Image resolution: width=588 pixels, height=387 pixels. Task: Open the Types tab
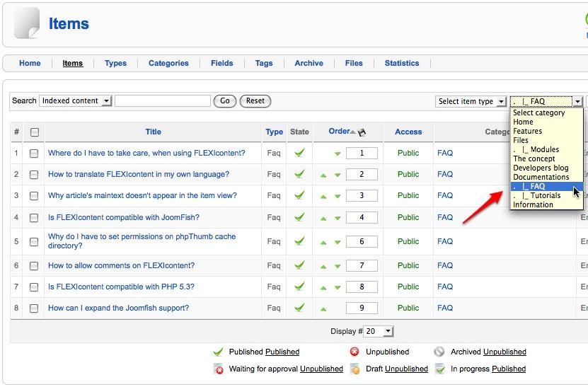pyautogui.click(x=115, y=63)
